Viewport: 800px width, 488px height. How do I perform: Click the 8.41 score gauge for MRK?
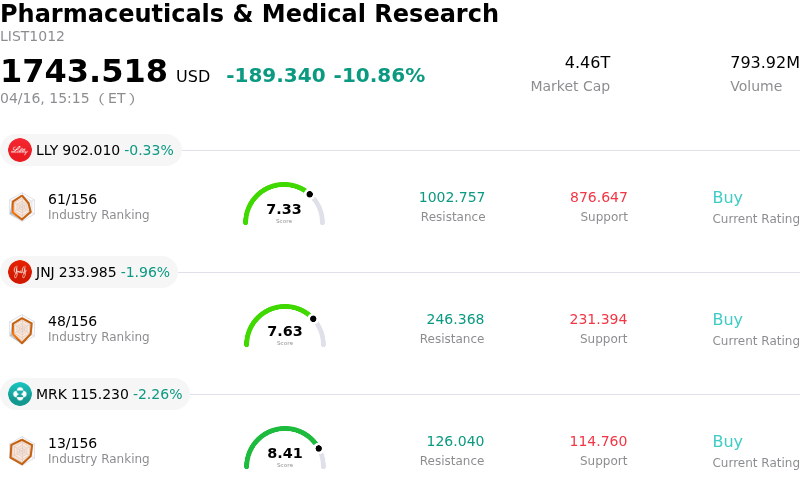tap(285, 449)
